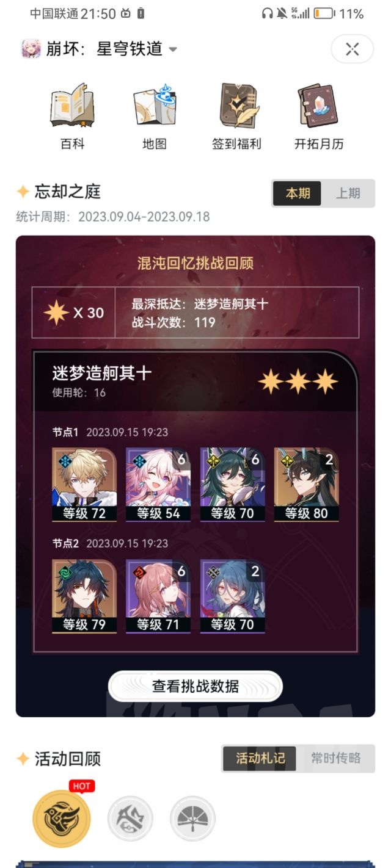Toggle to 常时传略 view
The width and height of the screenshot is (391, 868).
tap(335, 758)
